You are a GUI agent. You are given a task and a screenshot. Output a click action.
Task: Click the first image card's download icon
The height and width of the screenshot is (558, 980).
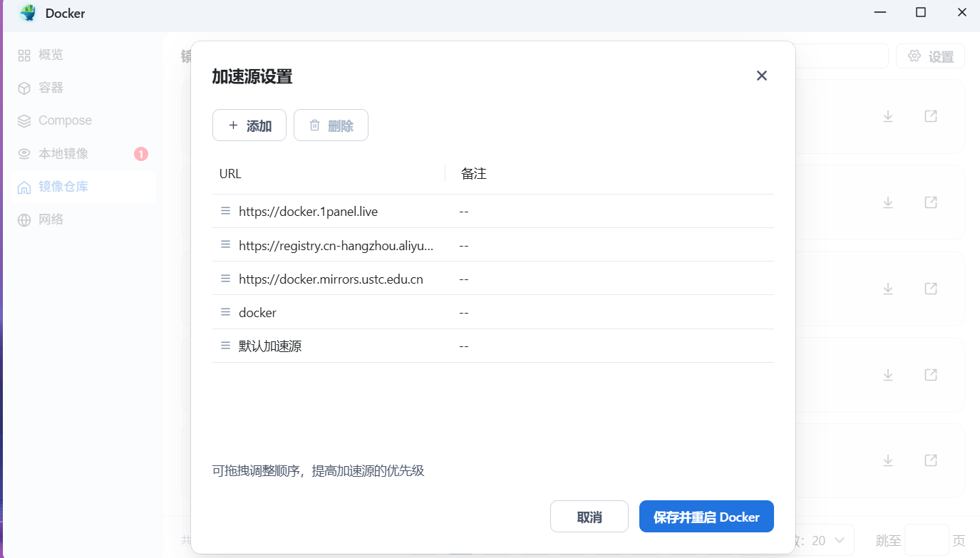click(x=888, y=116)
